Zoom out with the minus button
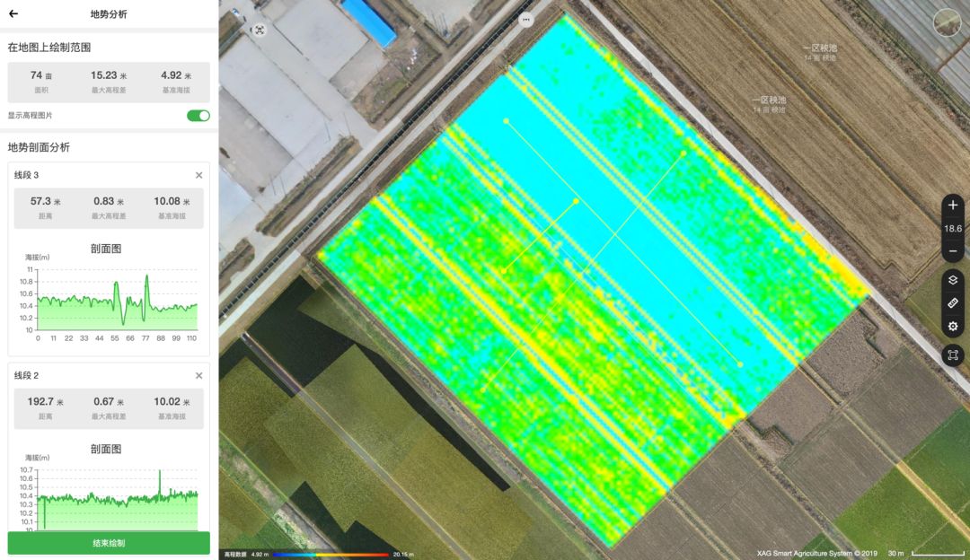The image size is (970, 560). [x=953, y=251]
